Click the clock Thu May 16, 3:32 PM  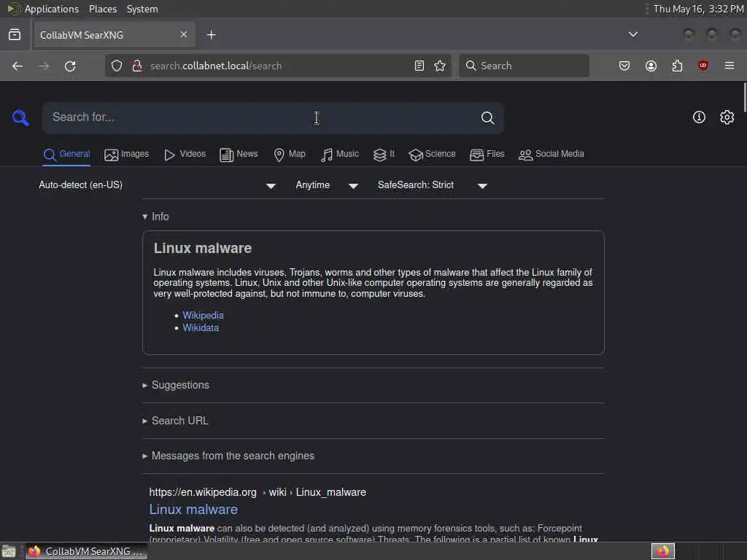tap(698, 9)
